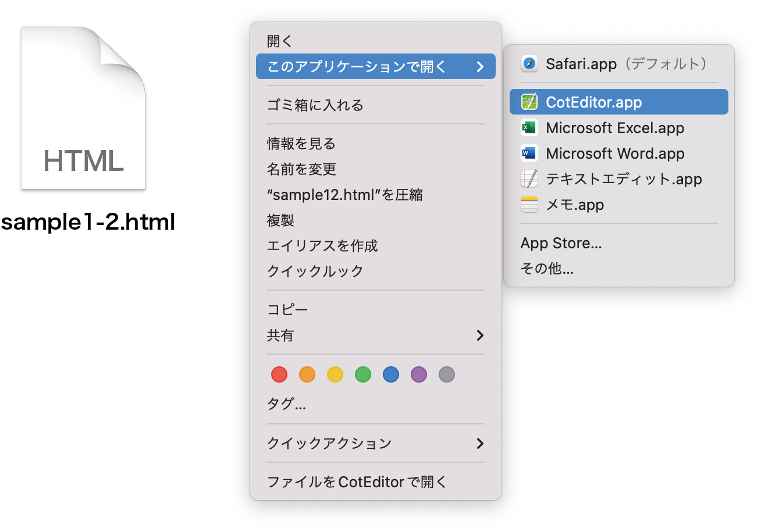Open the 共有 menu item
Image resolution: width=761 pixels, height=532 pixels.
[376, 335]
